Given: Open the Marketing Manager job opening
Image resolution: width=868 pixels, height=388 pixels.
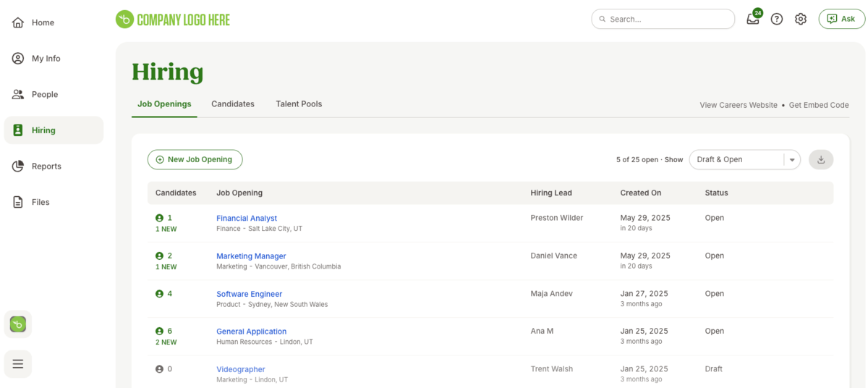Looking at the screenshot, I should click(x=251, y=256).
